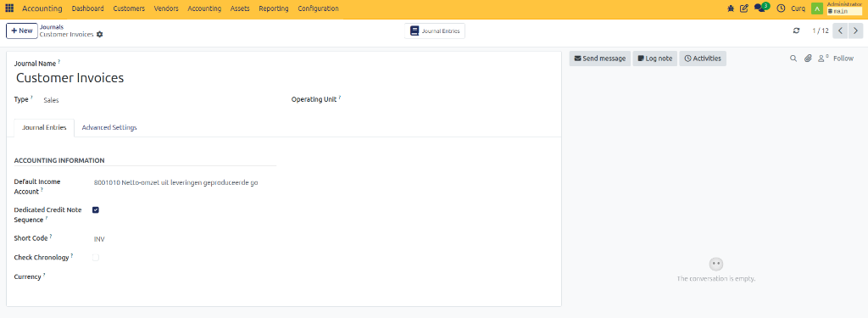Click the Journal Entries book icon

pos(415,31)
